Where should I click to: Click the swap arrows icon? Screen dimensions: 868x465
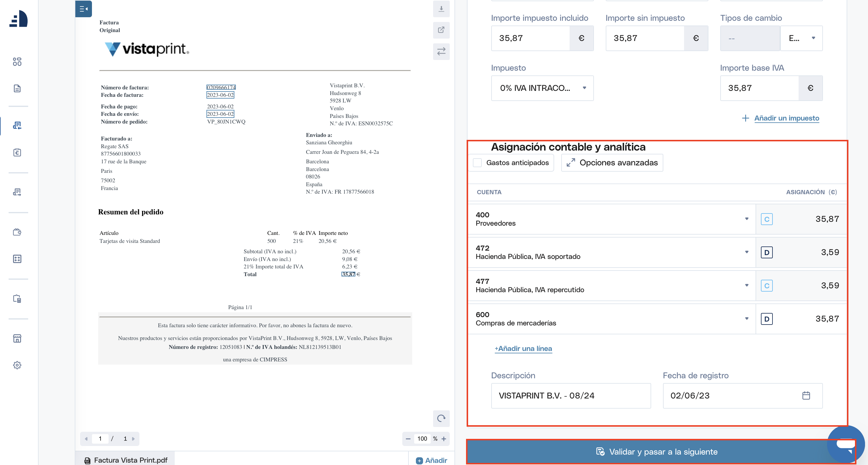pos(441,51)
